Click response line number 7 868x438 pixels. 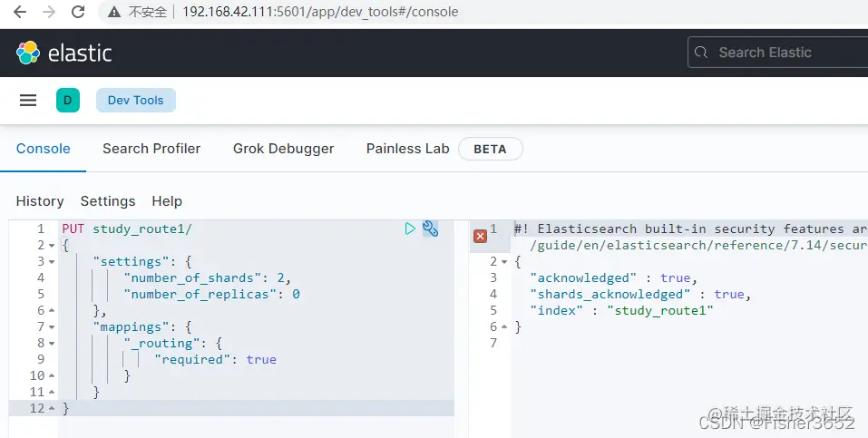click(493, 344)
